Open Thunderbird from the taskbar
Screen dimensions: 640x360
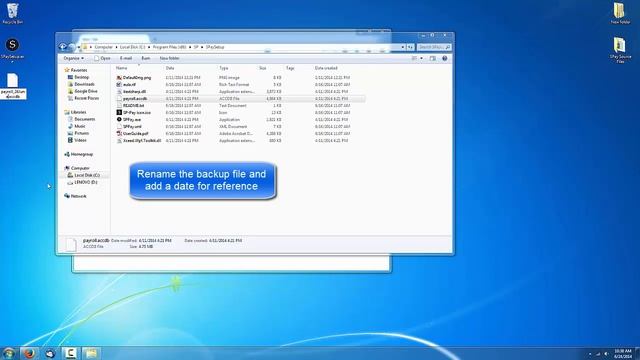tap(50, 353)
